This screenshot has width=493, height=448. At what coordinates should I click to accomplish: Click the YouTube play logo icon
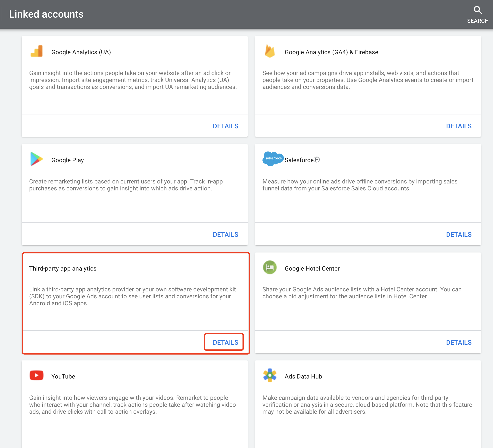(x=36, y=375)
